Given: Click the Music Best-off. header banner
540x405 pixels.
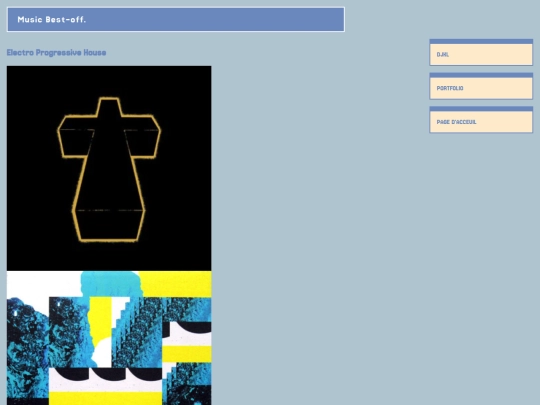Looking at the screenshot, I should pos(176,20).
